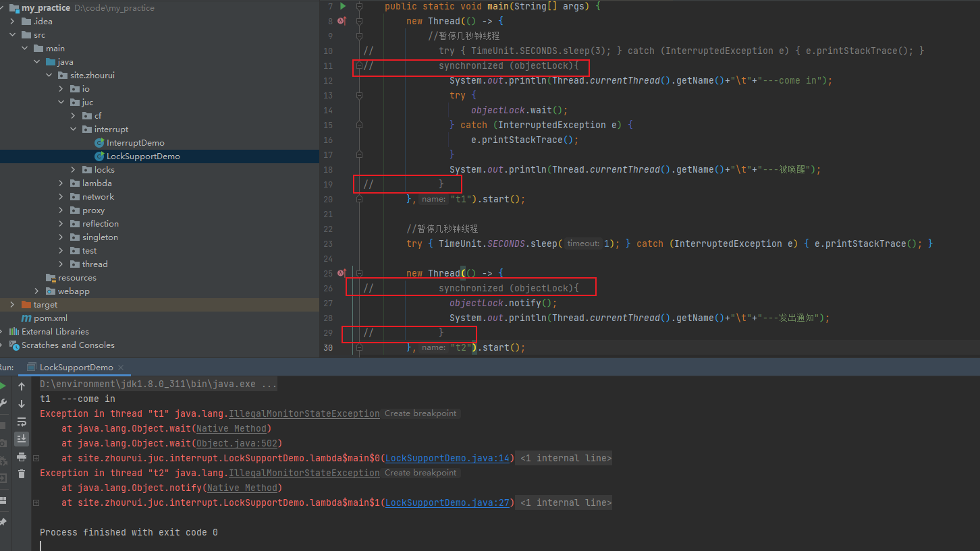The width and height of the screenshot is (980, 551).
Task: Click the pin tab icon in Run panel
Action: click(x=3, y=522)
